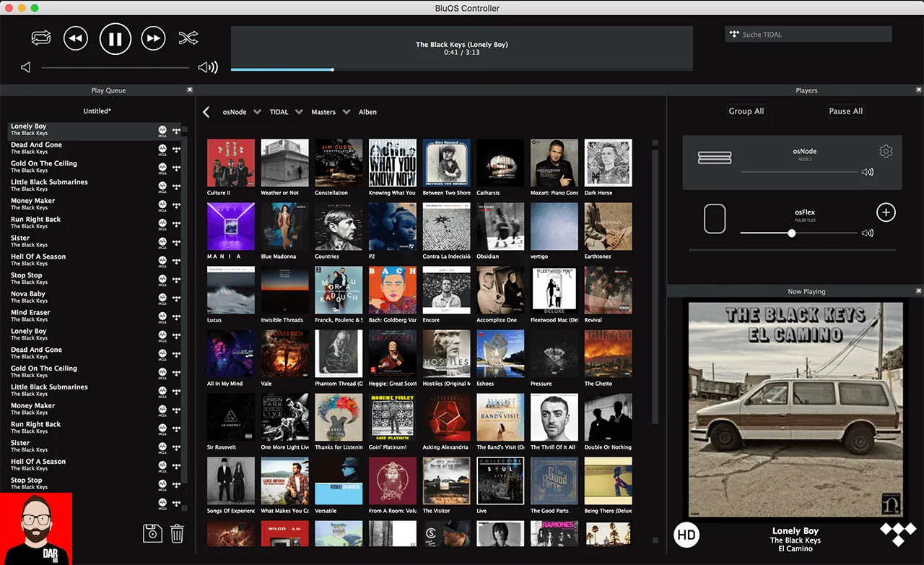Click the Group All button
The width and height of the screenshot is (924, 565).
(746, 111)
